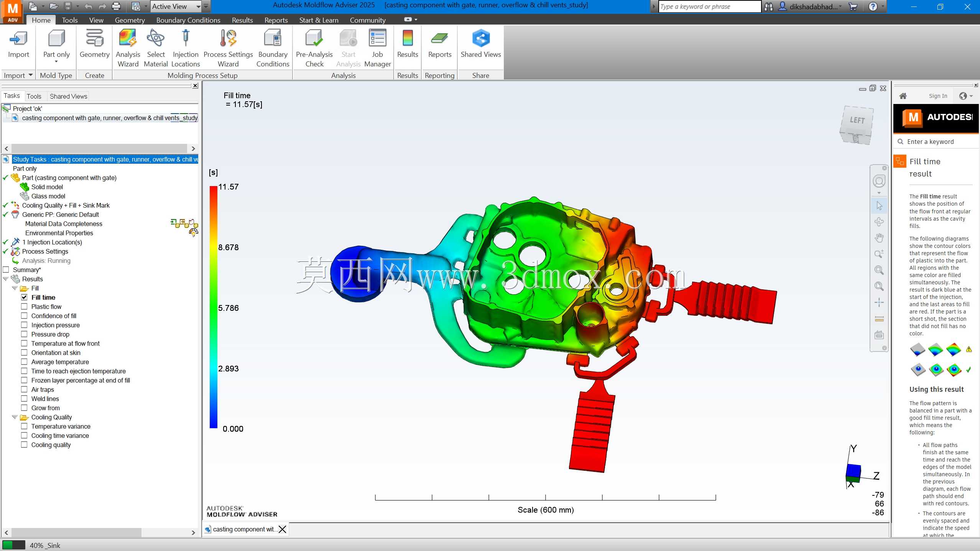Tick the Cooling quality result checkbox
Screen dimensions: 980x551
[24, 445]
